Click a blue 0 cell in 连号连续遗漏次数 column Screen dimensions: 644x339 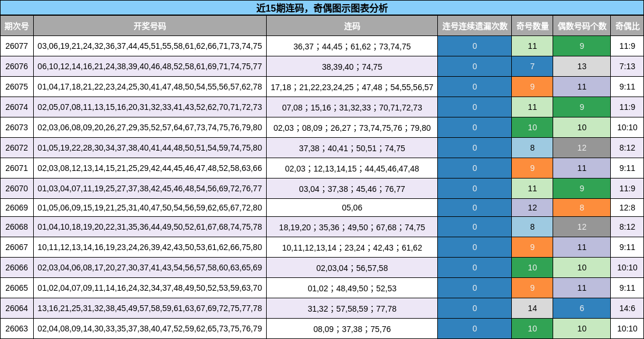coord(475,46)
